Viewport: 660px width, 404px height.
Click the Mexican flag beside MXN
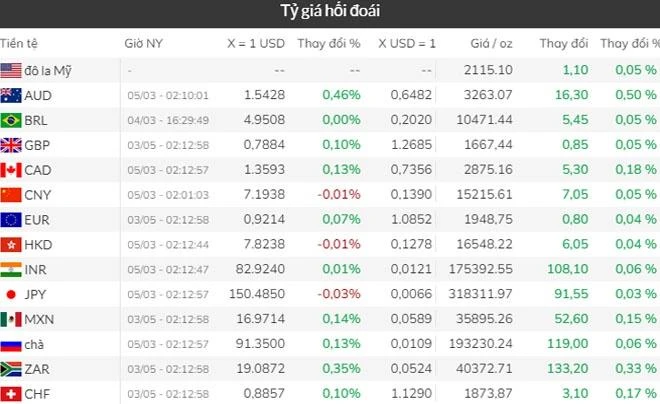tap(11, 319)
